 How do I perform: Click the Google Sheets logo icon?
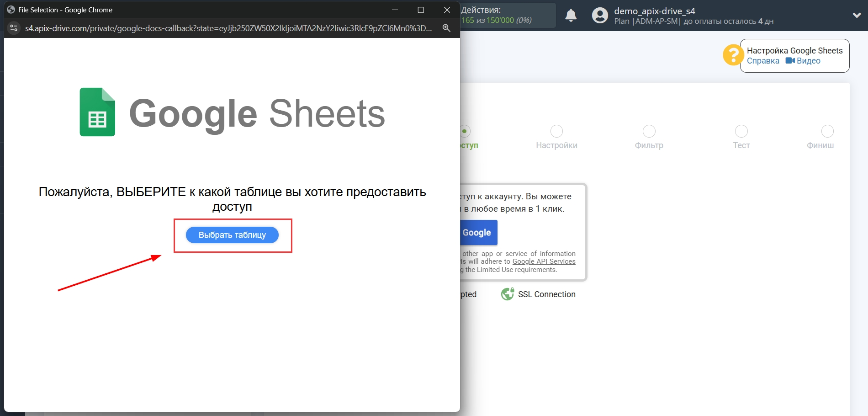coord(97,112)
